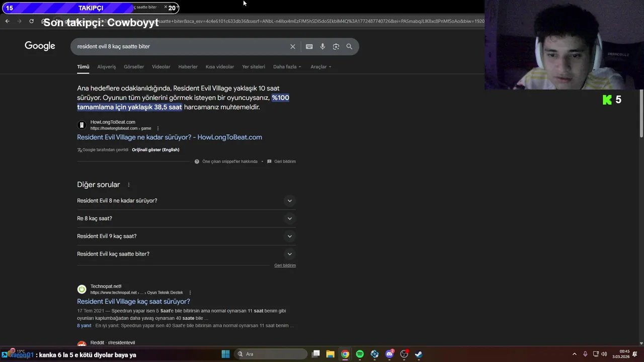Go back using the browser back arrow
The image size is (644, 362).
[7, 21]
